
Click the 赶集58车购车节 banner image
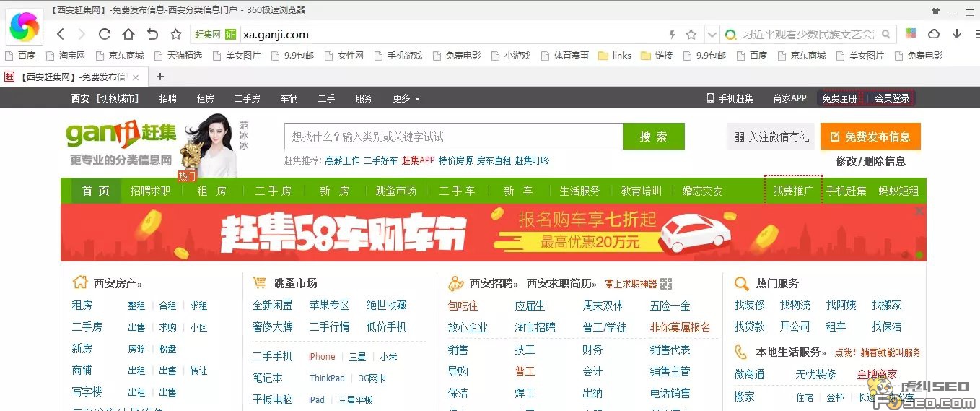click(x=493, y=233)
